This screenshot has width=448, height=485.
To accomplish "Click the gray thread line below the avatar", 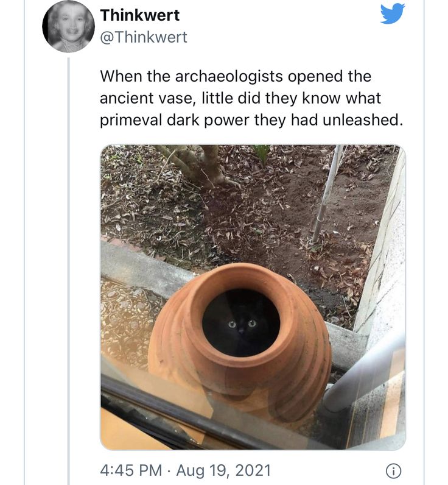I will tap(69, 271).
